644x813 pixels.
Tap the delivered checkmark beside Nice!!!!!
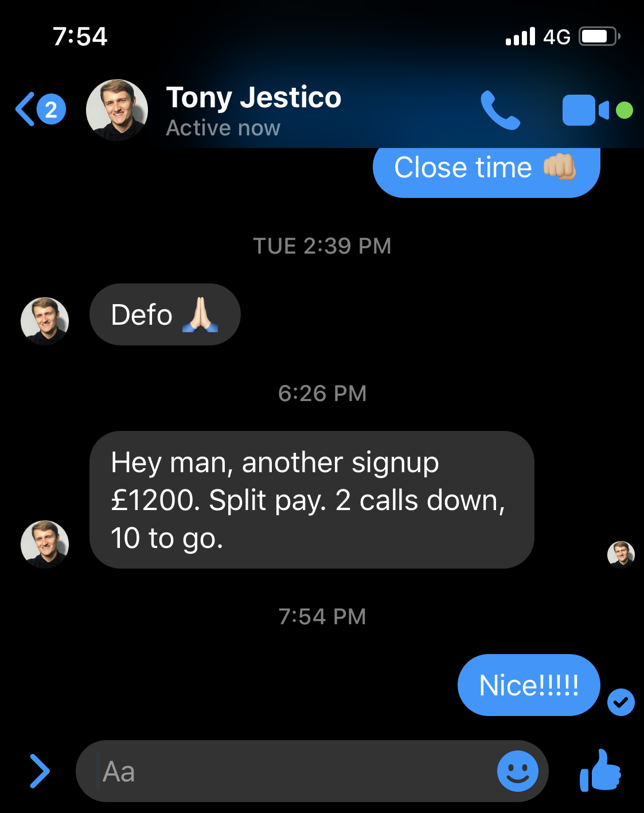(620, 702)
